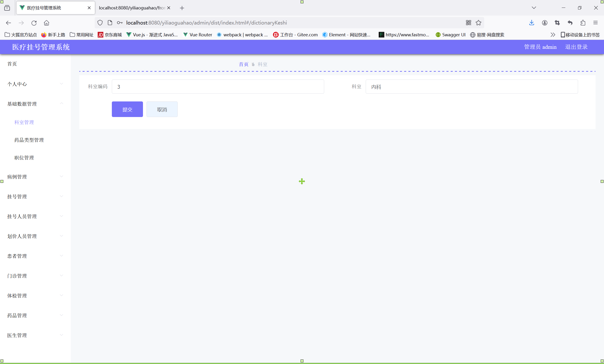Click the extensions puzzle icon
604x364 pixels.
tap(583, 23)
